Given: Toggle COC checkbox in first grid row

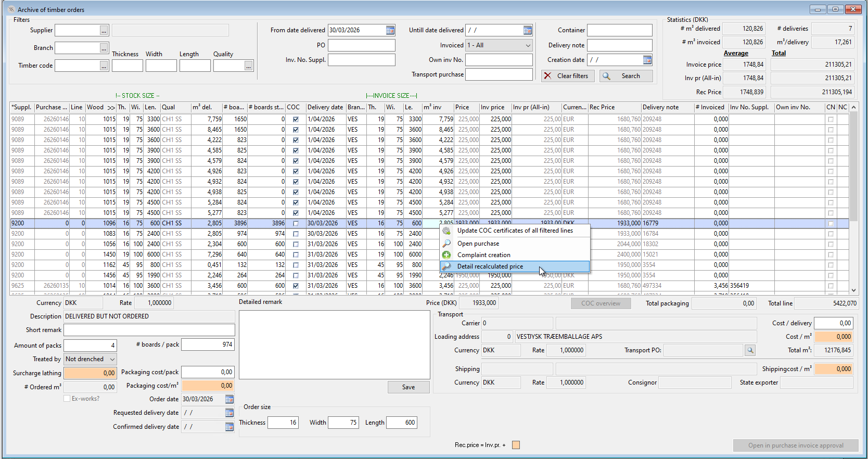Looking at the screenshot, I should [x=296, y=119].
